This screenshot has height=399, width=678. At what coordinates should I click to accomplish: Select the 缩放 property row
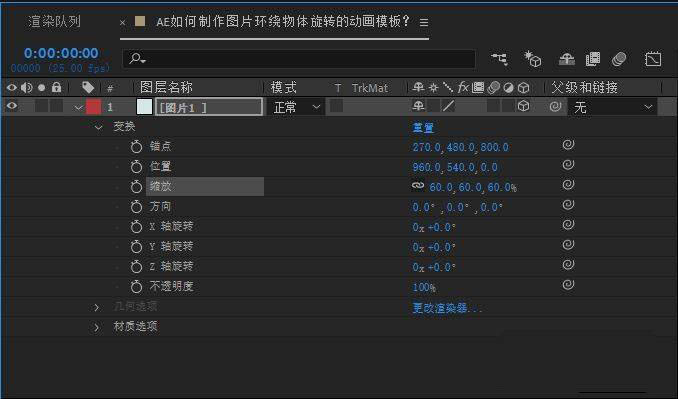(x=205, y=186)
